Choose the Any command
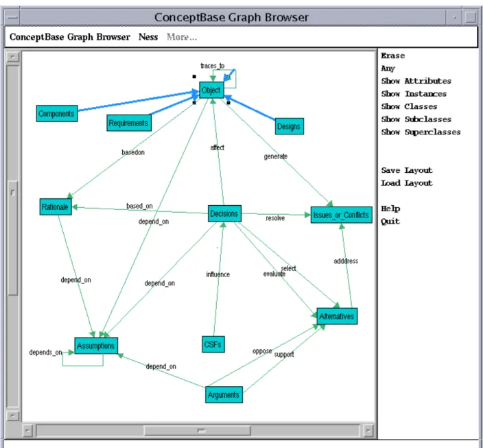This screenshot has height=448, width=483. pos(388,69)
